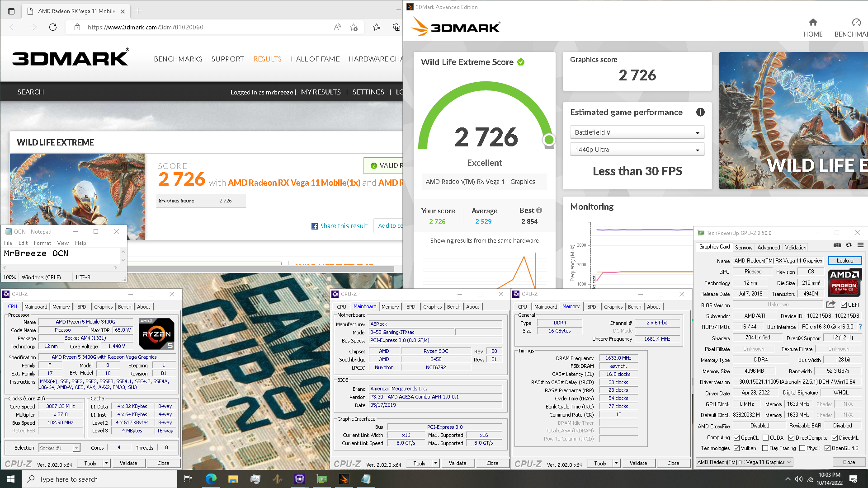Open GPU-Z hamburger menu
868x488 pixels.
click(860, 245)
